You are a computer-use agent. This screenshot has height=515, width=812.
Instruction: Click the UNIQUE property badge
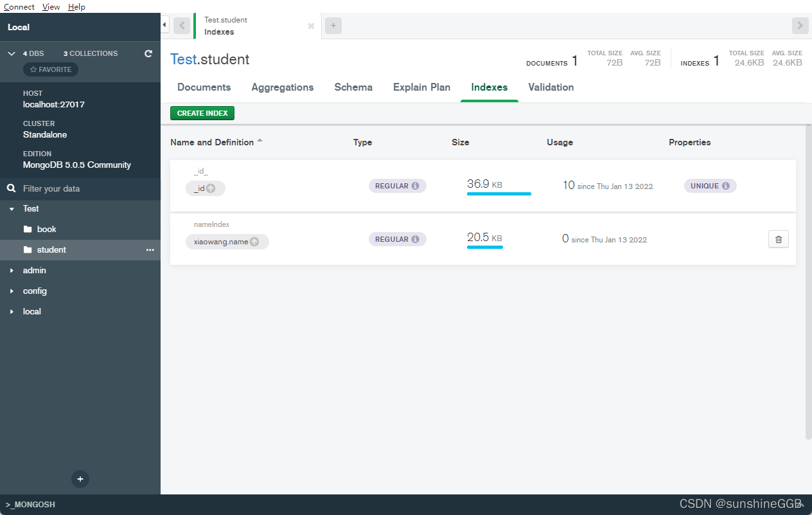coord(710,186)
